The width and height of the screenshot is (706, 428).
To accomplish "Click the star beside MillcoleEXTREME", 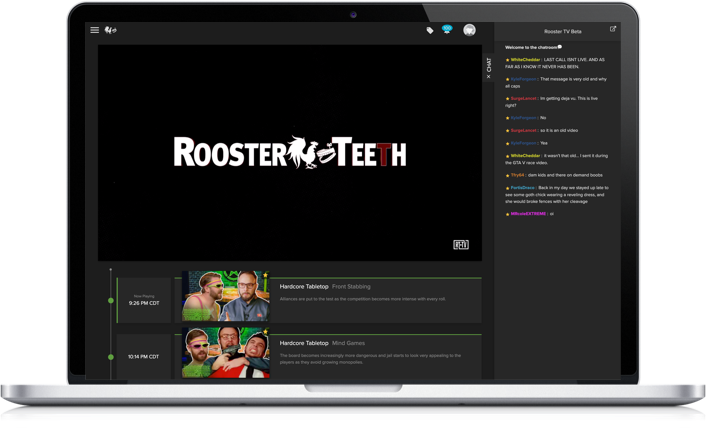I will click(507, 214).
